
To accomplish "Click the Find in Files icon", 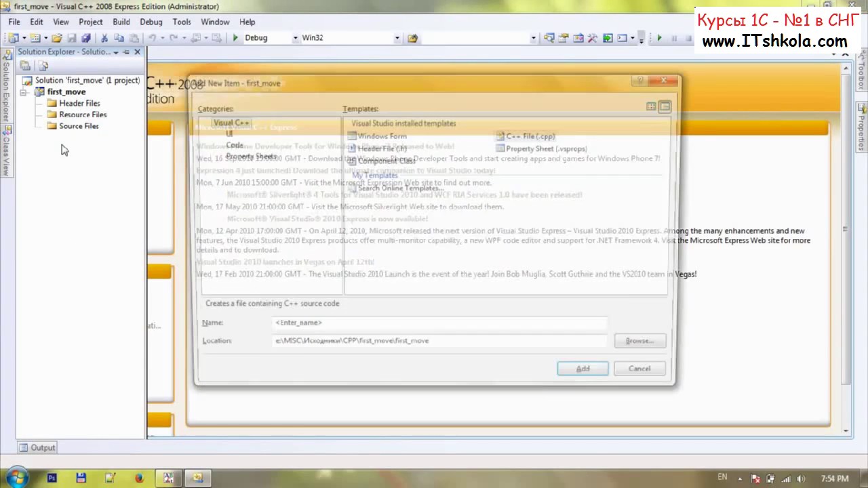I will coord(412,38).
